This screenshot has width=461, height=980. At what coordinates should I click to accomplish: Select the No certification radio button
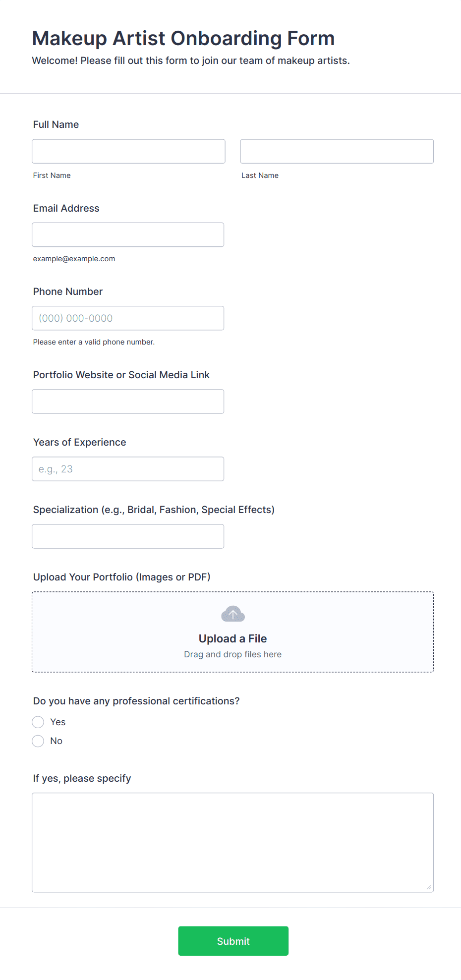tap(38, 741)
